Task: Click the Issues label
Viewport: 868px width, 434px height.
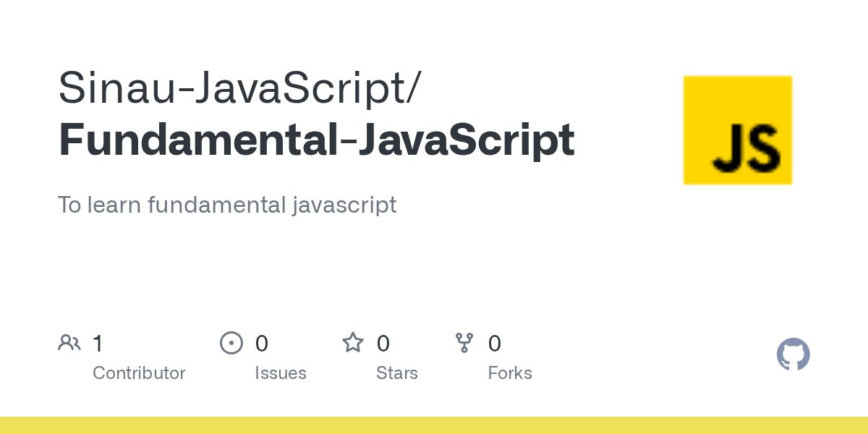Action: click(281, 373)
